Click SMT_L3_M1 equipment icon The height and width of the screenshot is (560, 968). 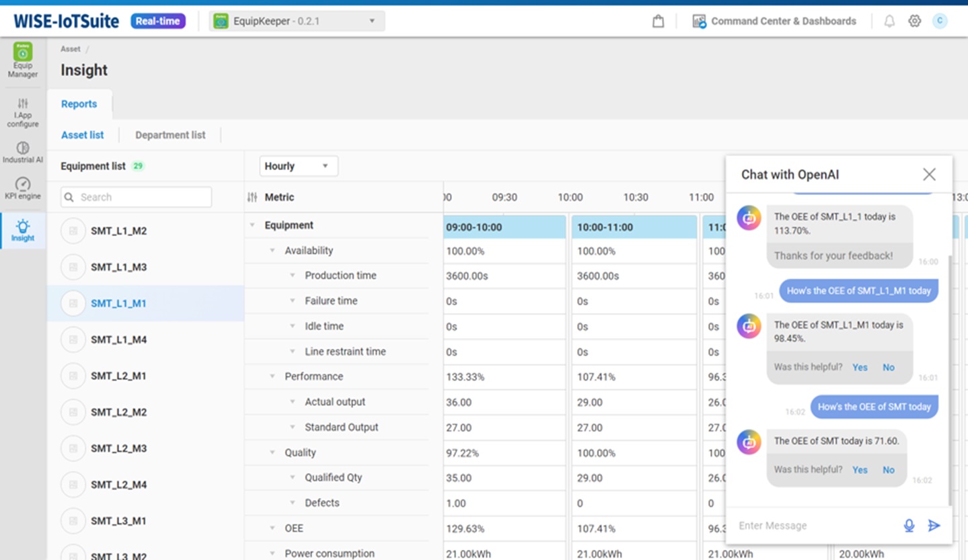tap(73, 521)
